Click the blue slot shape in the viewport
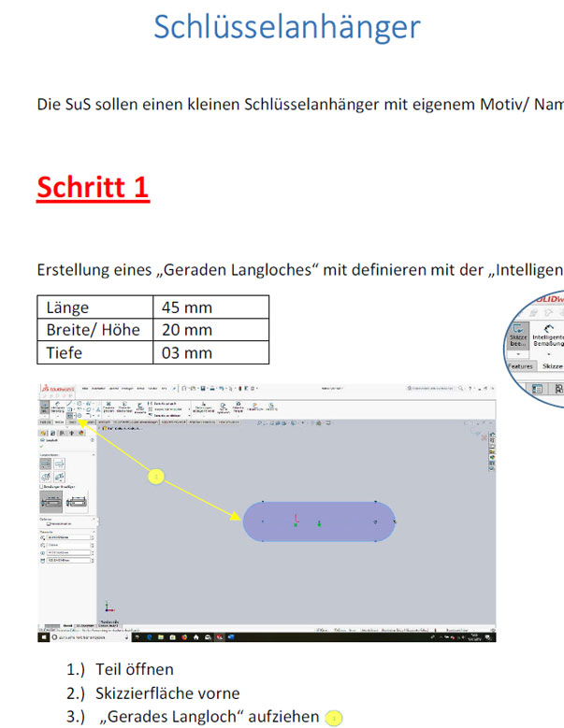Viewport: 564px width, 728px height. [x=319, y=521]
